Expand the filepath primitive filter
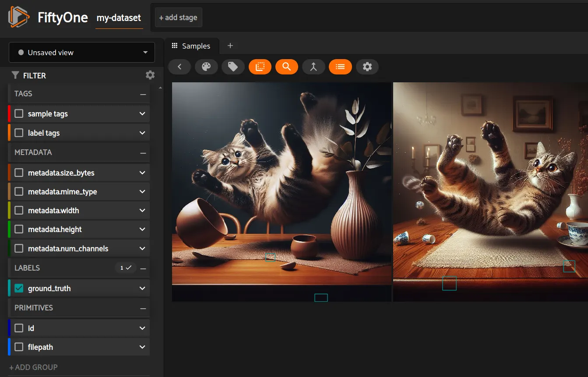588x377 pixels. [x=141, y=347]
